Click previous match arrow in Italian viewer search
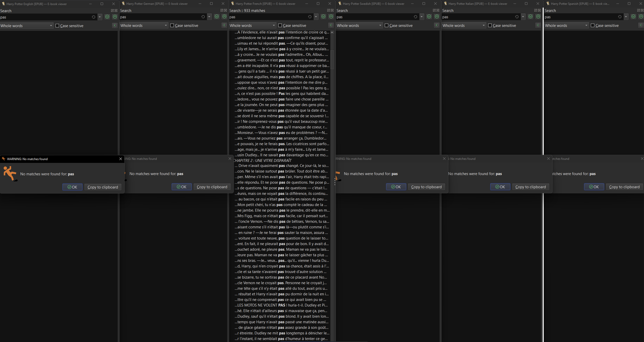Image resolution: width=644 pixels, height=342 pixels. (538, 17)
